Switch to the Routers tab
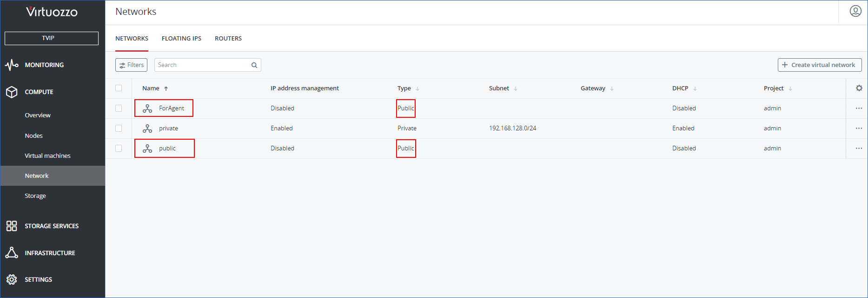The image size is (868, 298). 228,39
